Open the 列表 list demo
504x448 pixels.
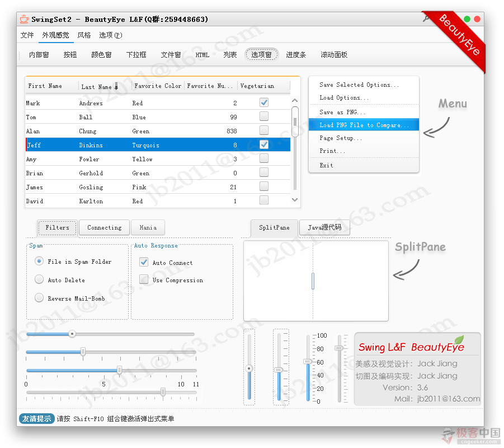[229, 54]
